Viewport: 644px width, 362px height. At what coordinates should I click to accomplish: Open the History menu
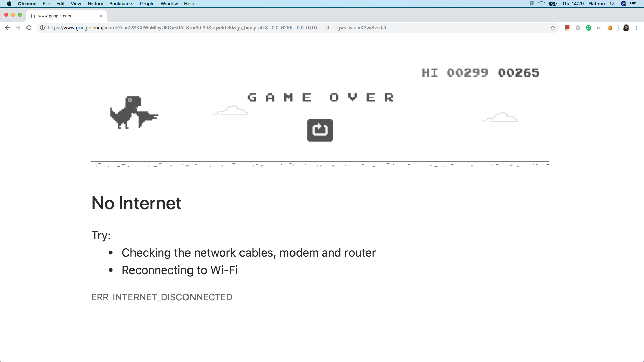pyautogui.click(x=95, y=4)
